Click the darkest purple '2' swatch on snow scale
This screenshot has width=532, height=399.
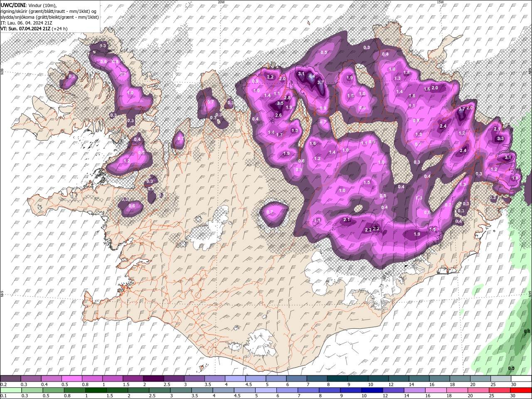153,379
